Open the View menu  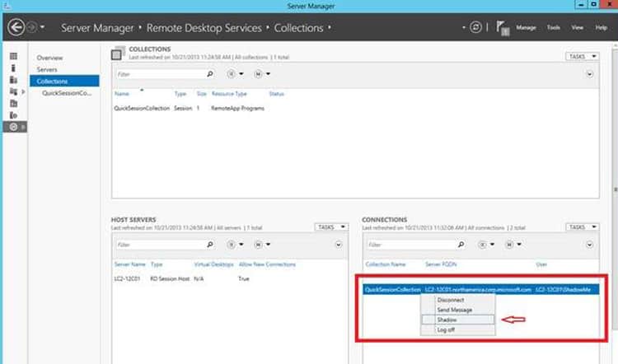[578, 27]
